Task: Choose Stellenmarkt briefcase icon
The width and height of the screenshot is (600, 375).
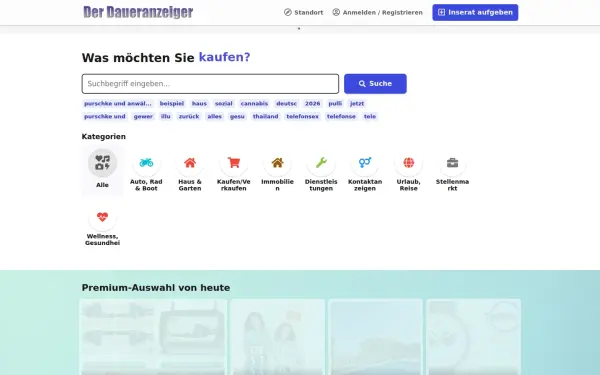Action: pos(452,163)
